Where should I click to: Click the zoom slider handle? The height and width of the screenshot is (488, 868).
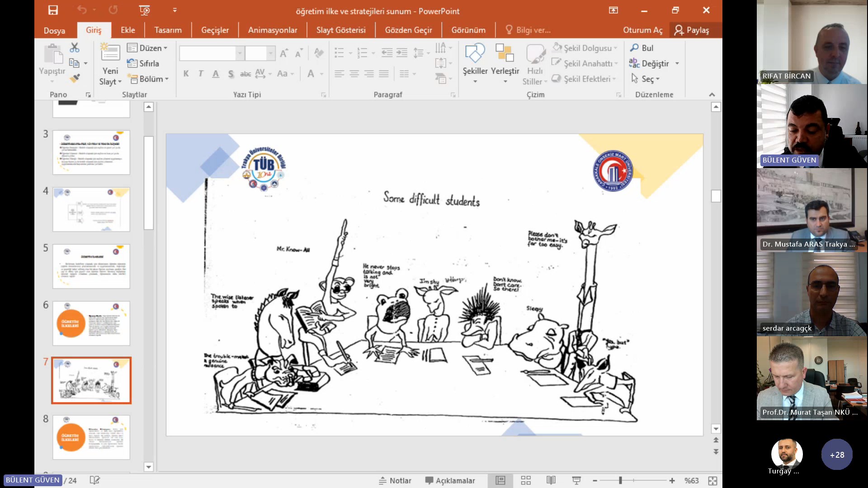(x=620, y=480)
